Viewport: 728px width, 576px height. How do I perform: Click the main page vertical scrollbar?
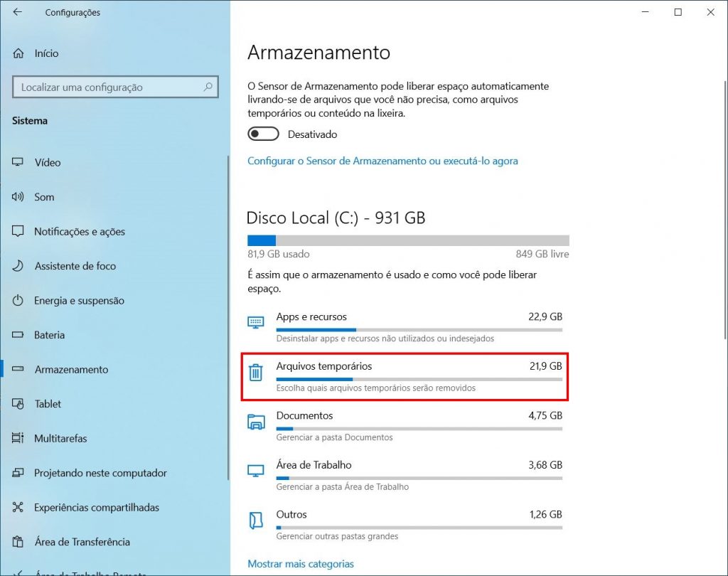tap(725, 210)
